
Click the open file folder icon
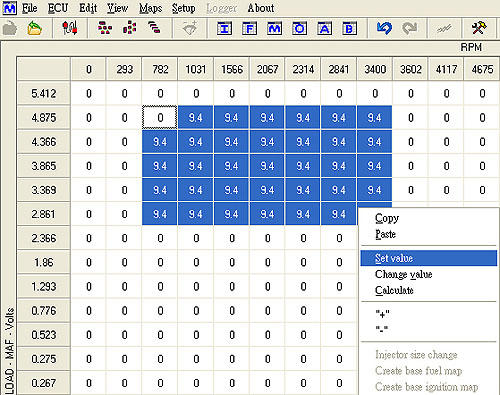[34, 29]
